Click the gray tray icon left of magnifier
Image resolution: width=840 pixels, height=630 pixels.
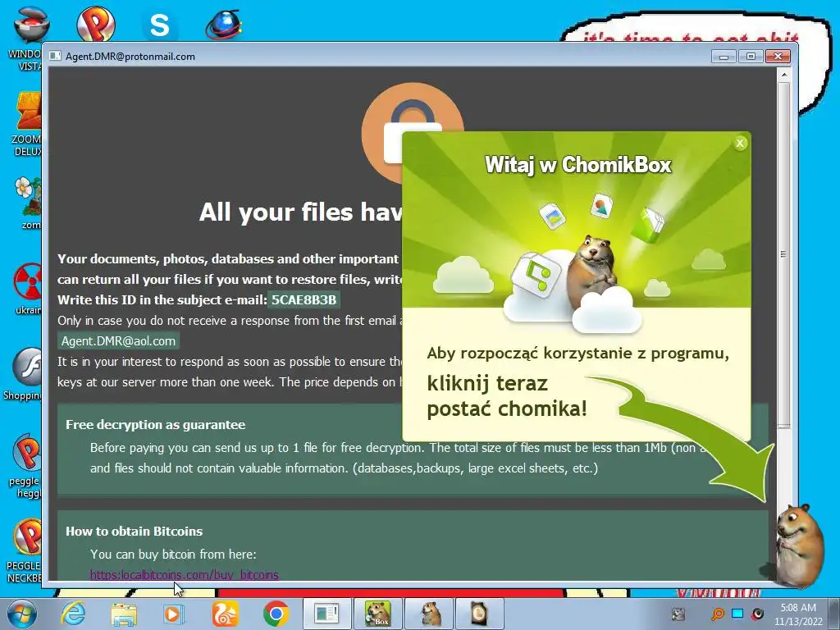coord(678,614)
